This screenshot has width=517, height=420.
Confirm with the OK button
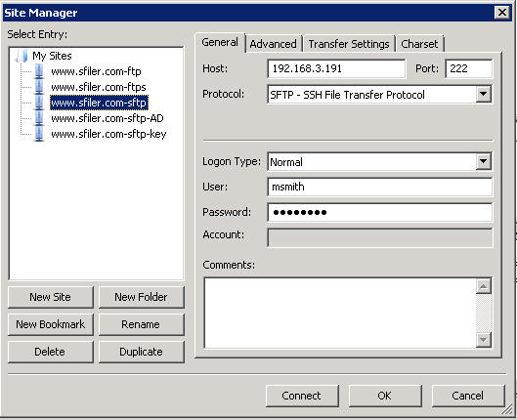385,396
